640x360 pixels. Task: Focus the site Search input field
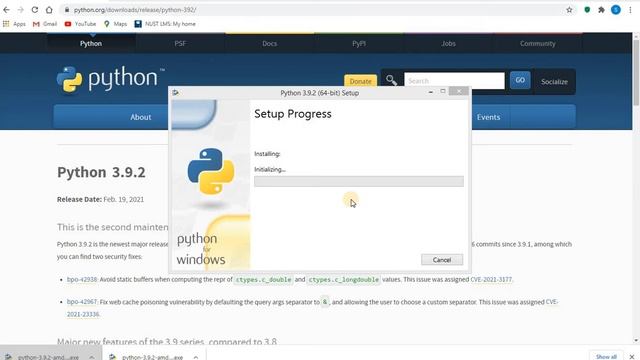pyautogui.click(x=454, y=80)
